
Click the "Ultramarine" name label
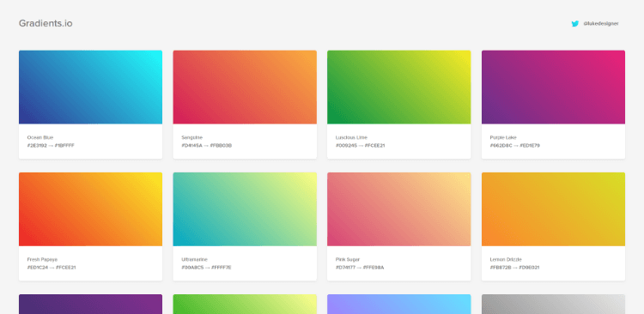[x=195, y=259]
